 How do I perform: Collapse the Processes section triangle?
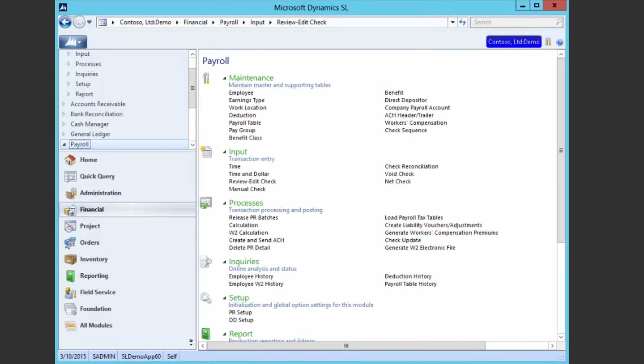click(224, 203)
